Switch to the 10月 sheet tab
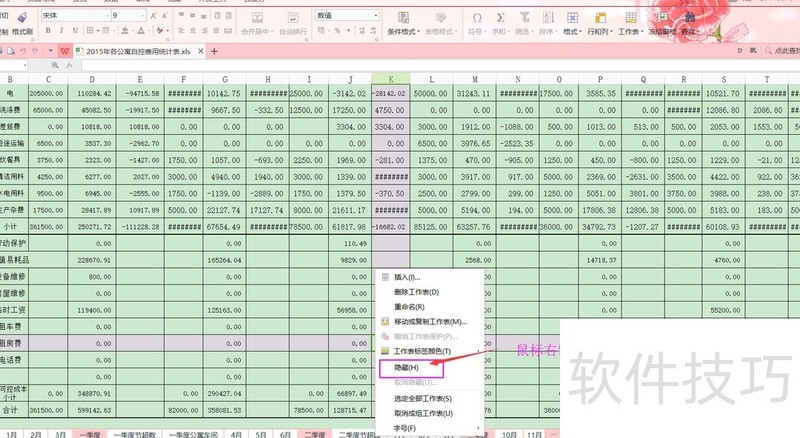The height and width of the screenshot is (438, 800). point(509,434)
